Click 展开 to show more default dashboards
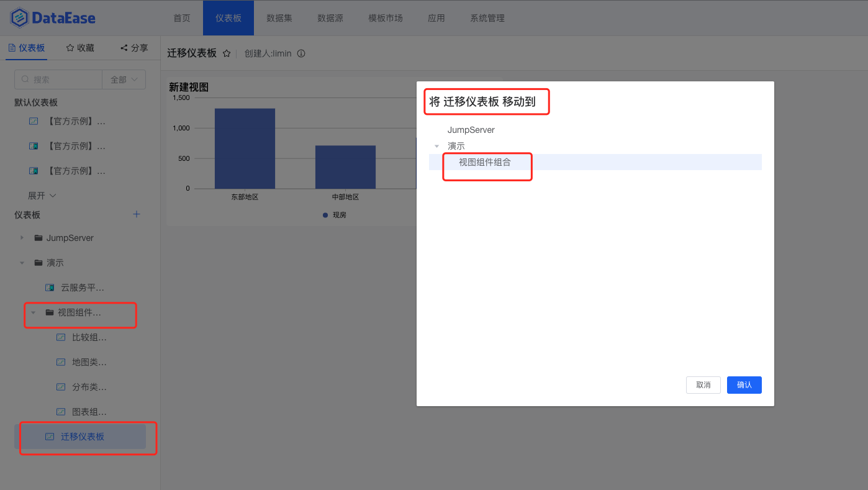 pyautogui.click(x=40, y=195)
